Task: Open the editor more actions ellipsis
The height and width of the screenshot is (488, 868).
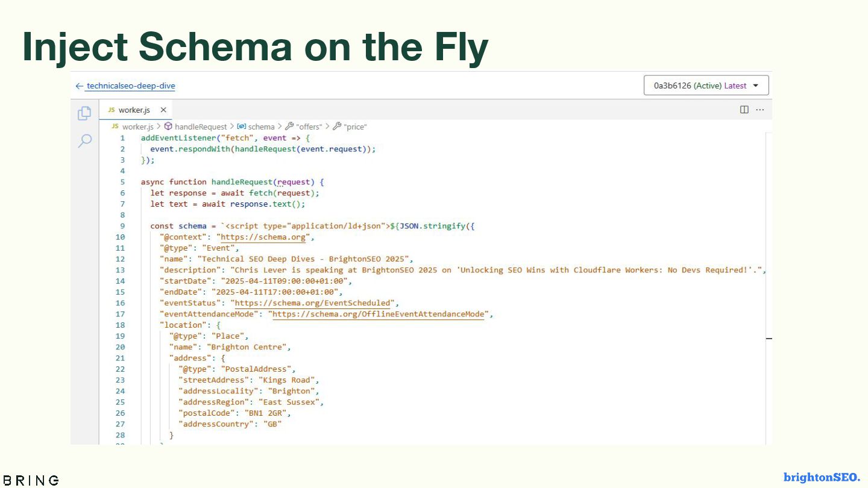Action: 759,110
